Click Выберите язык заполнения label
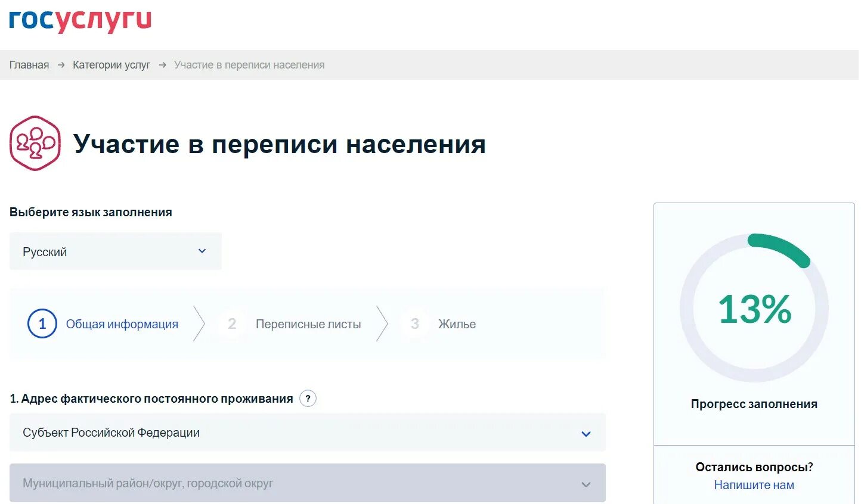Screen dimensions: 861x504 coord(91,212)
